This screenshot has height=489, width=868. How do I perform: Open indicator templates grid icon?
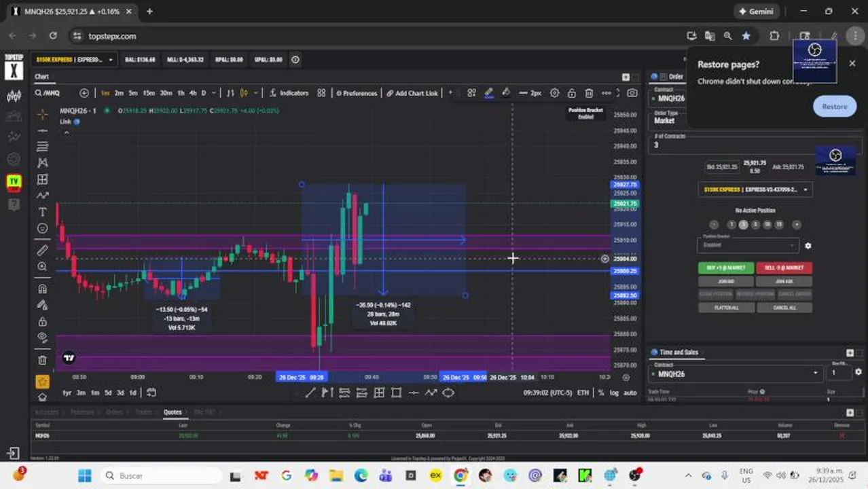pyautogui.click(x=321, y=93)
